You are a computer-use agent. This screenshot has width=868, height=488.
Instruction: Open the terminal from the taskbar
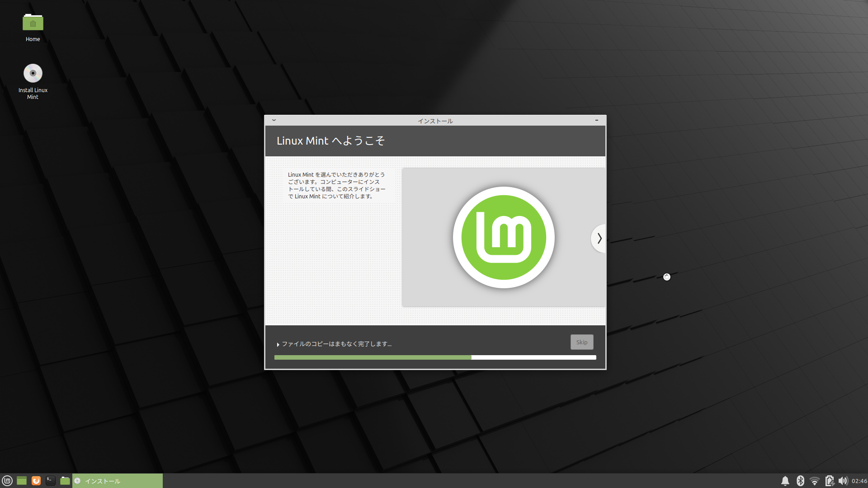50,481
